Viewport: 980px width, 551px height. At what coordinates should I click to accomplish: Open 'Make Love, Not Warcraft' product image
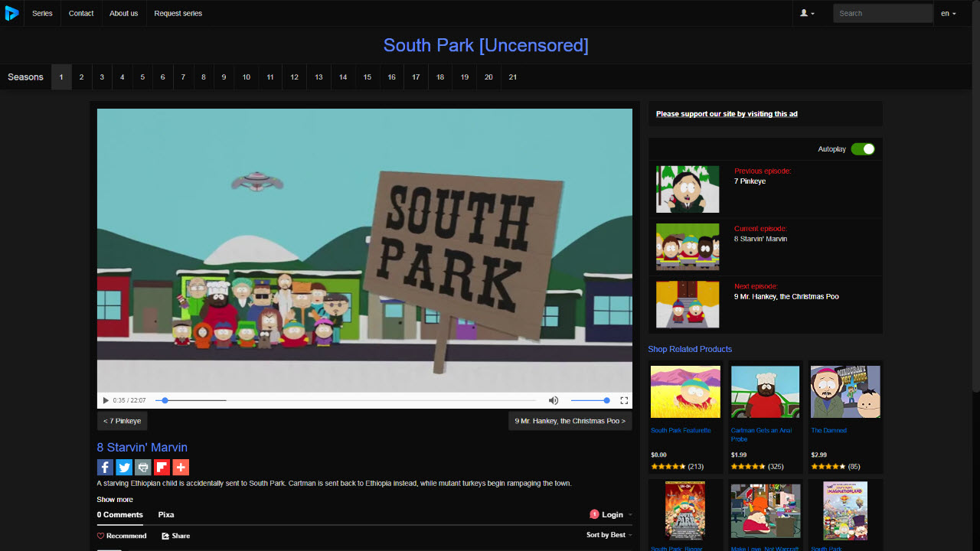tap(766, 510)
